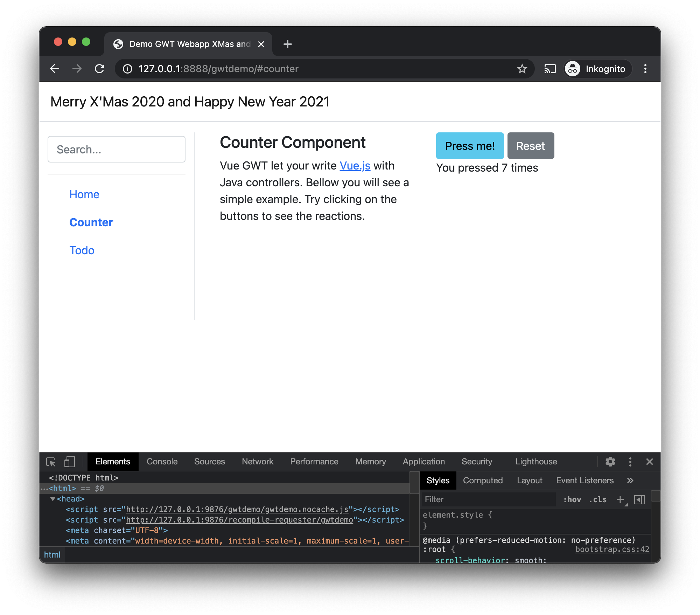
Task: Follow the Vue.js link
Action: point(355,166)
